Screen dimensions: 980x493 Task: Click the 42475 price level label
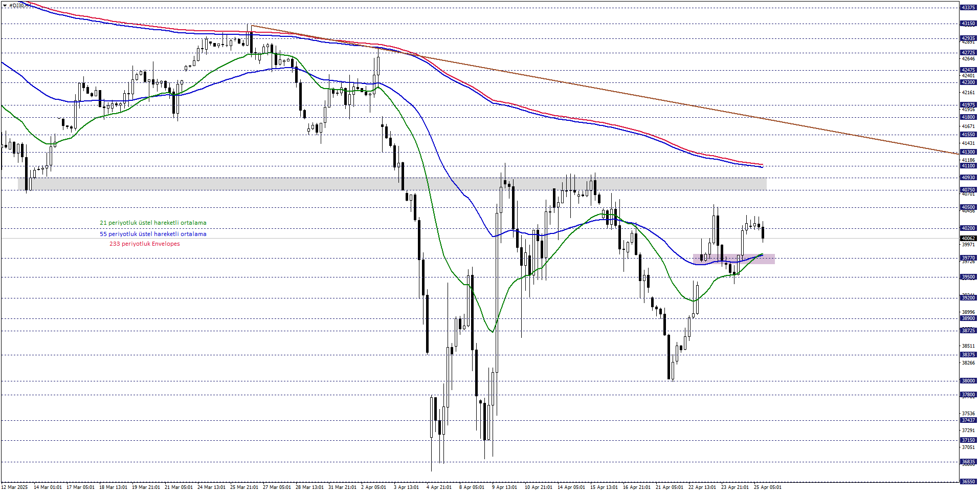969,70
